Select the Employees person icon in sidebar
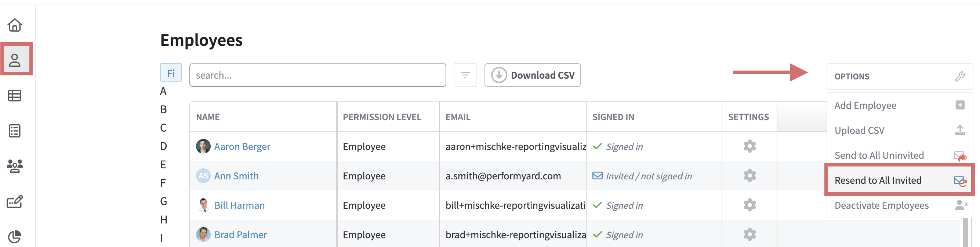Screen dimensions: 980x247 click(x=15, y=60)
